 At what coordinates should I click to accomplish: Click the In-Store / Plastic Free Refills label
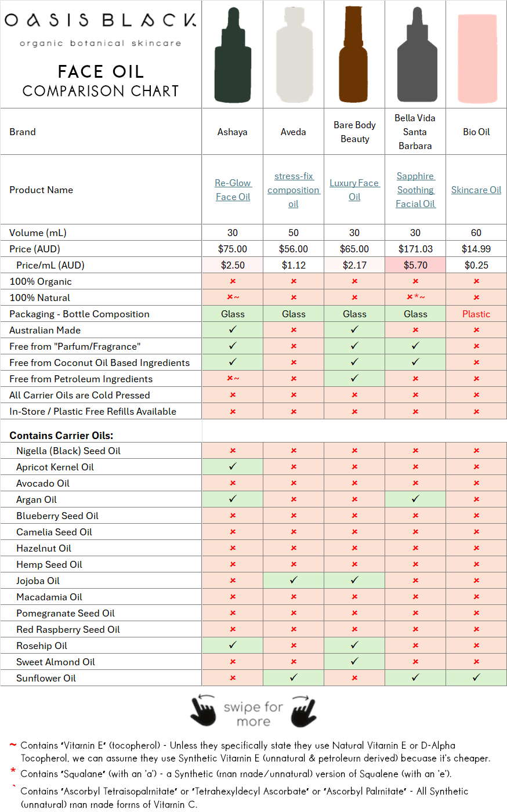coord(93,411)
